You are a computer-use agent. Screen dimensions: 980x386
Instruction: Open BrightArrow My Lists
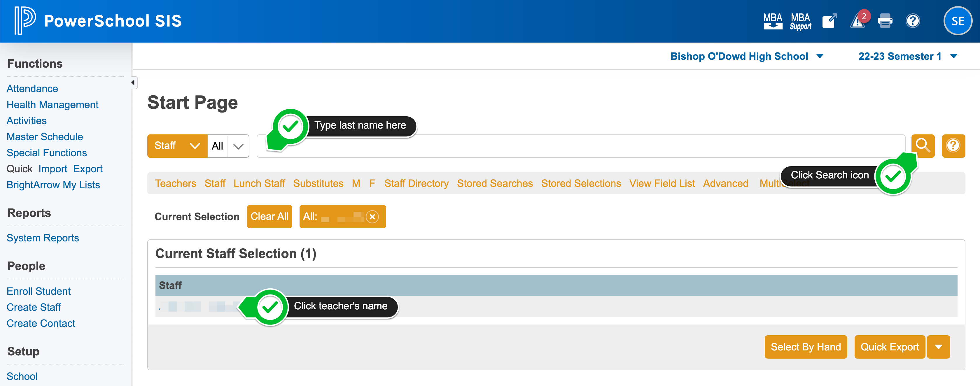[53, 185]
